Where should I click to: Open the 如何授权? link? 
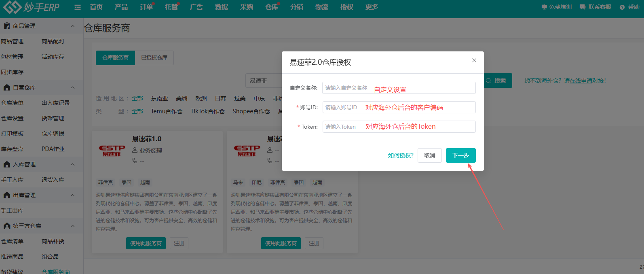pyautogui.click(x=401, y=155)
